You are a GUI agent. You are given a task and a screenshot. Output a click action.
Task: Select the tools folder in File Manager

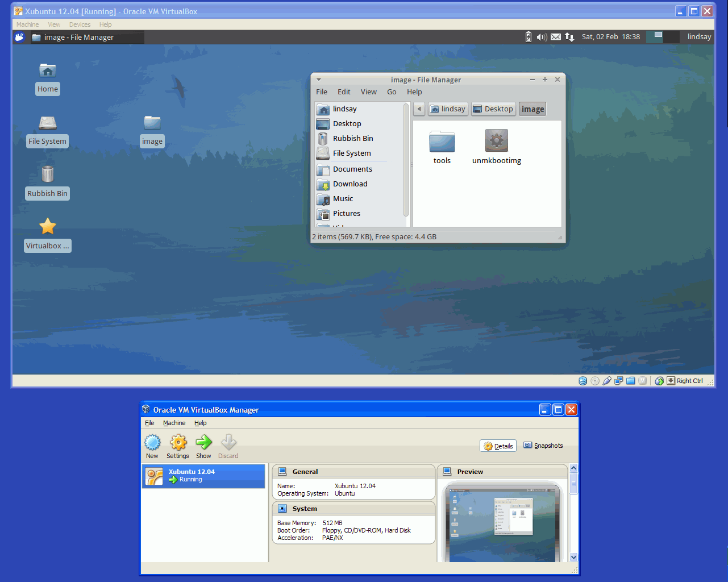click(442, 147)
